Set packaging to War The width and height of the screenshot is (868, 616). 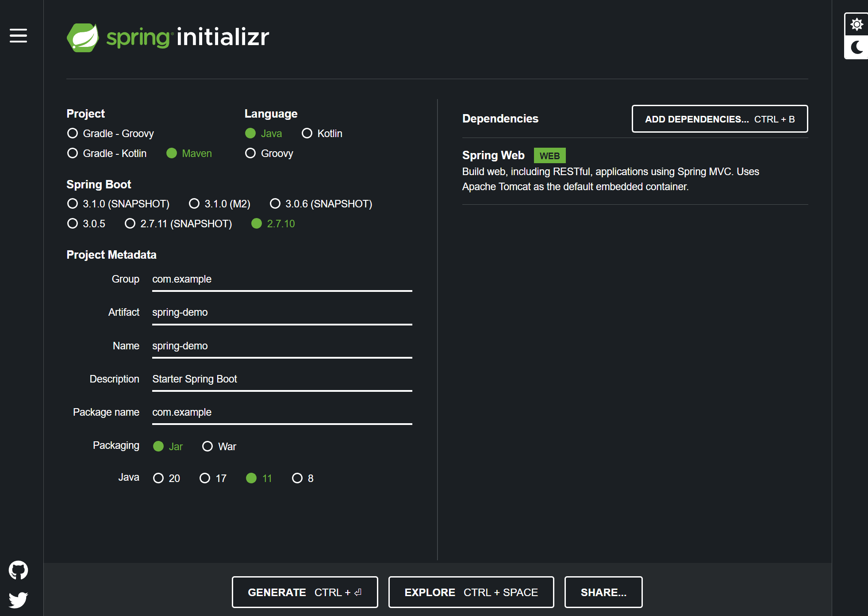click(x=219, y=447)
